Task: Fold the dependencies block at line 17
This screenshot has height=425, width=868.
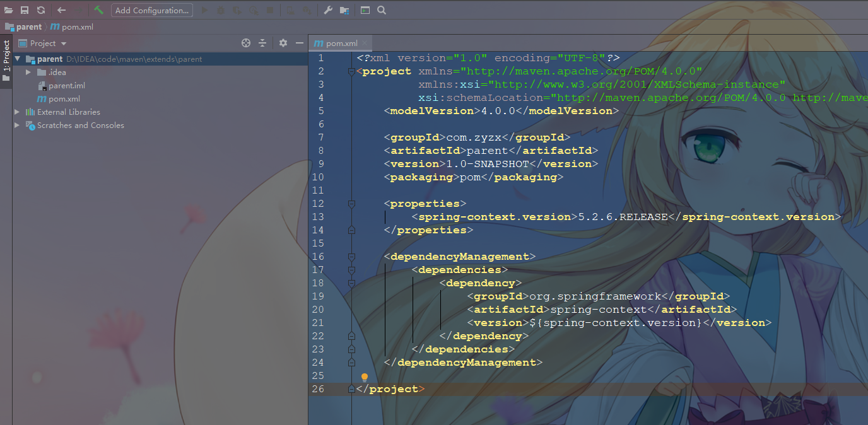Action: click(x=351, y=271)
